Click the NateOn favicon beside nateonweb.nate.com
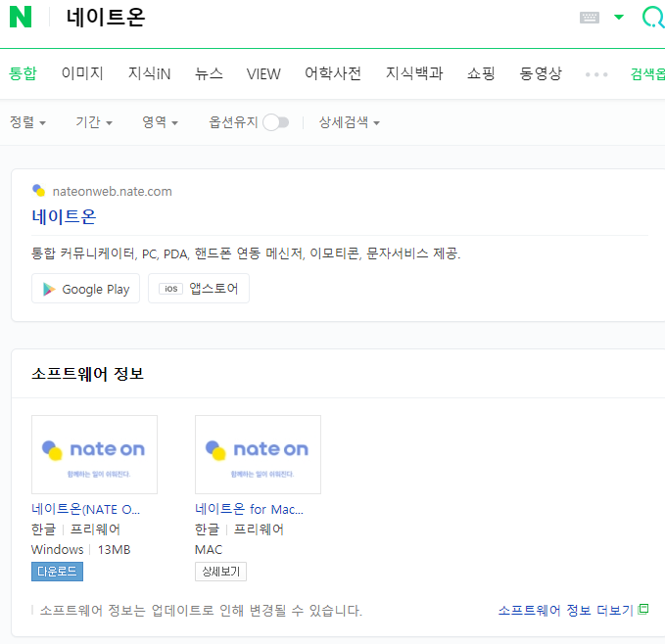Viewport: 665px width, 644px height. click(39, 191)
